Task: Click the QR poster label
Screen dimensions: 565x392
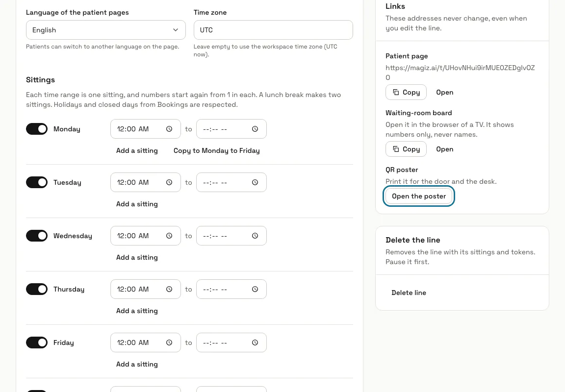Action: tap(402, 170)
